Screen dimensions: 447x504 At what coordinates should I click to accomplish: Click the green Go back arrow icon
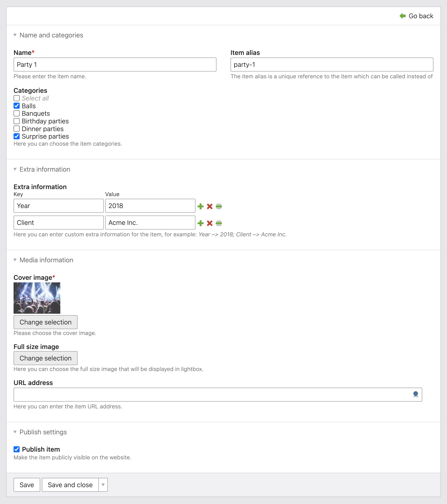pos(402,16)
